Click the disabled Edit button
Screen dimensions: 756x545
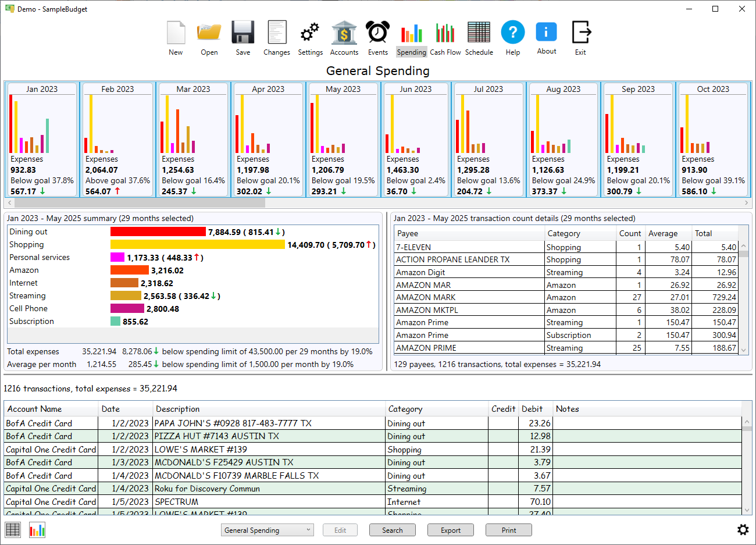(x=340, y=530)
